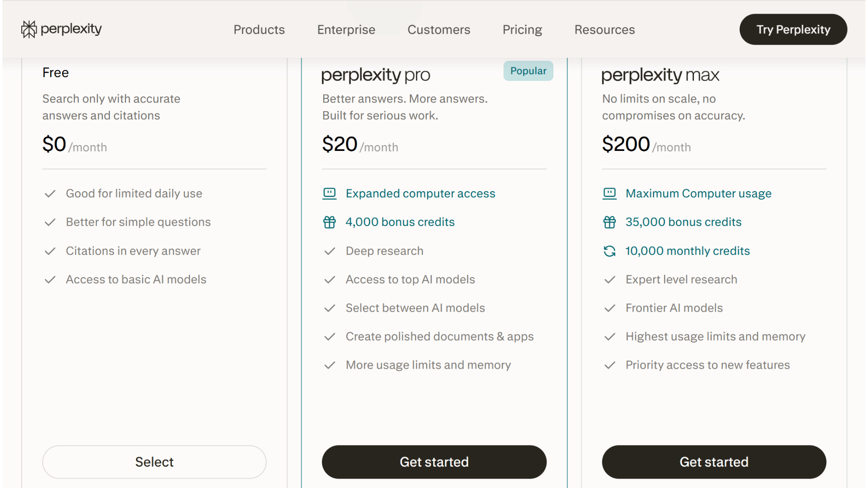Image resolution: width=868 pixels, height=488 pixels.
Task: Click the gift icon beside 4,000 bonus credits
Action: point(330,222)
